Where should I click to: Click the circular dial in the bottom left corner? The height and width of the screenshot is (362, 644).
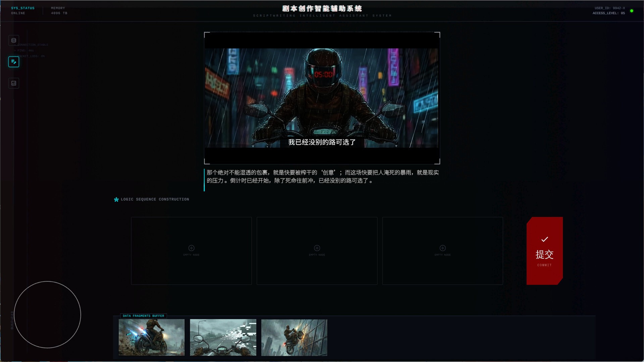(x=47, y=314)
